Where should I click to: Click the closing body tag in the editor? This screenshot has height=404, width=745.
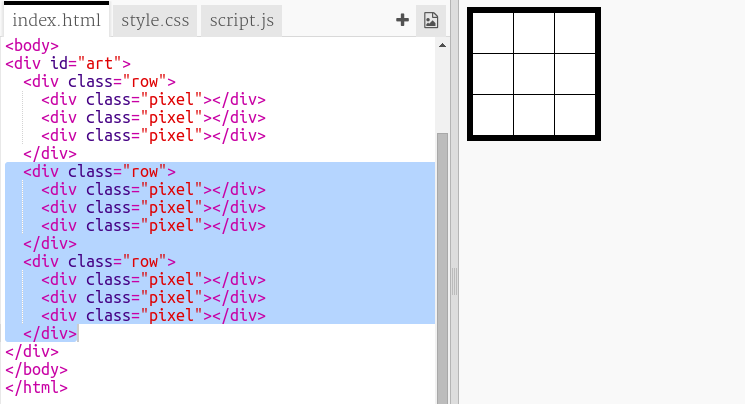[36, 369]
